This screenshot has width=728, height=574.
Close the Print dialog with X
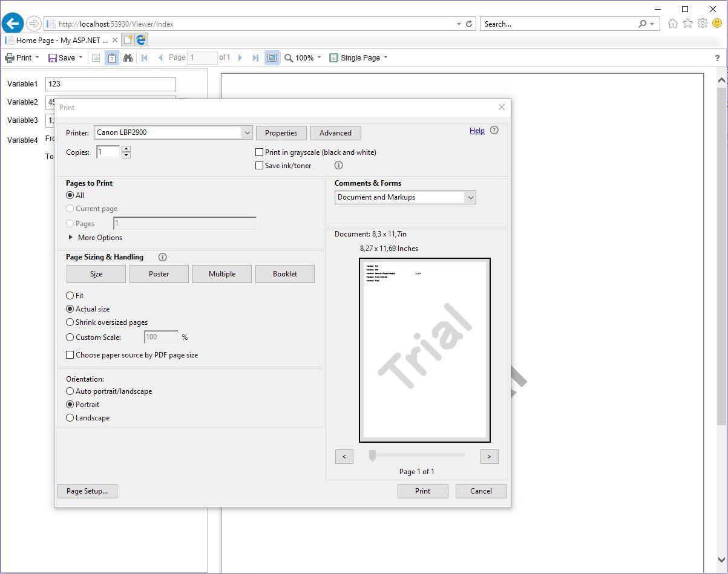(x=501, y=107)
